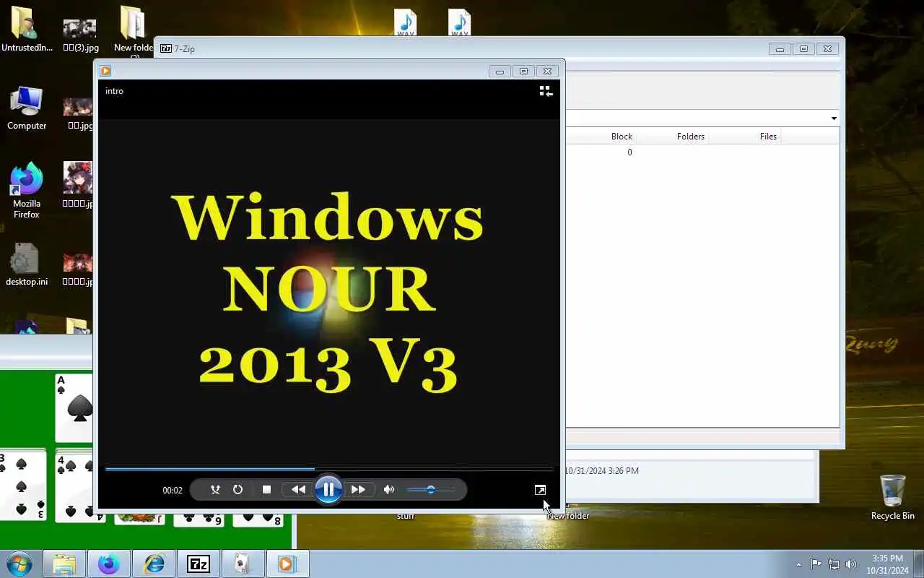Image resolution: width=924 pixels, height=578 pixels.
Task: Click the 'stuff' desktop item label
Action: click(406, 516)
